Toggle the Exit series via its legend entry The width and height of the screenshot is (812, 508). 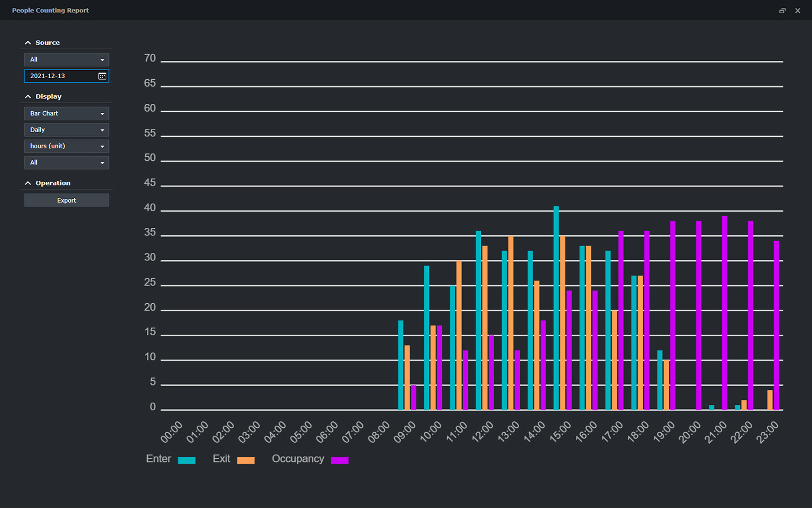pos(221,459)
